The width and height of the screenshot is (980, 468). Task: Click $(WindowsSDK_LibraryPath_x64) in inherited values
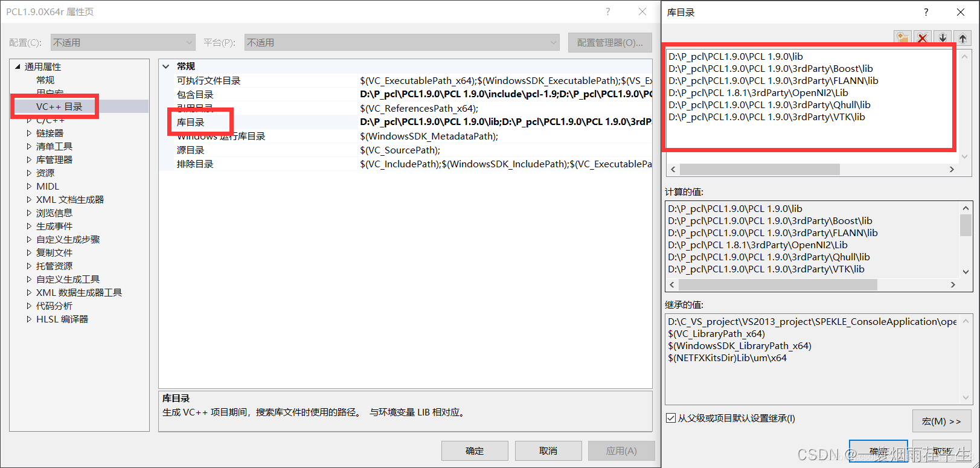click(x=740, y=345)
